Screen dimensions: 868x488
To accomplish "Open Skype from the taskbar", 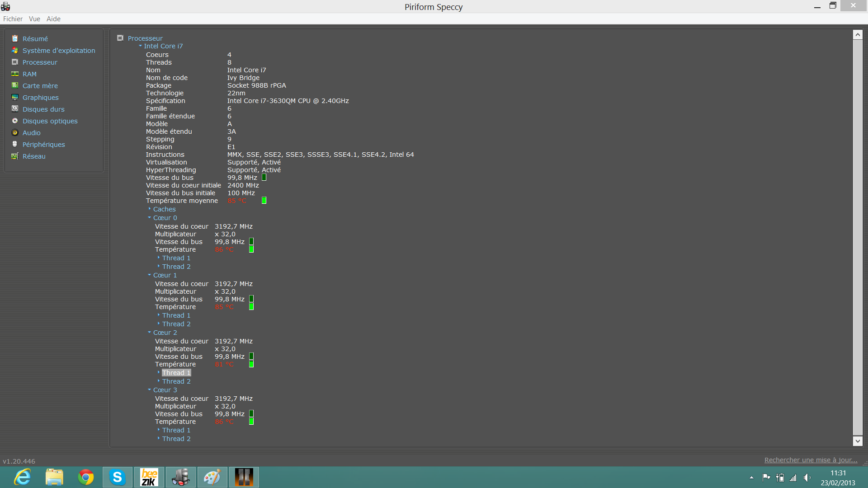I will [x=118, y=477].
